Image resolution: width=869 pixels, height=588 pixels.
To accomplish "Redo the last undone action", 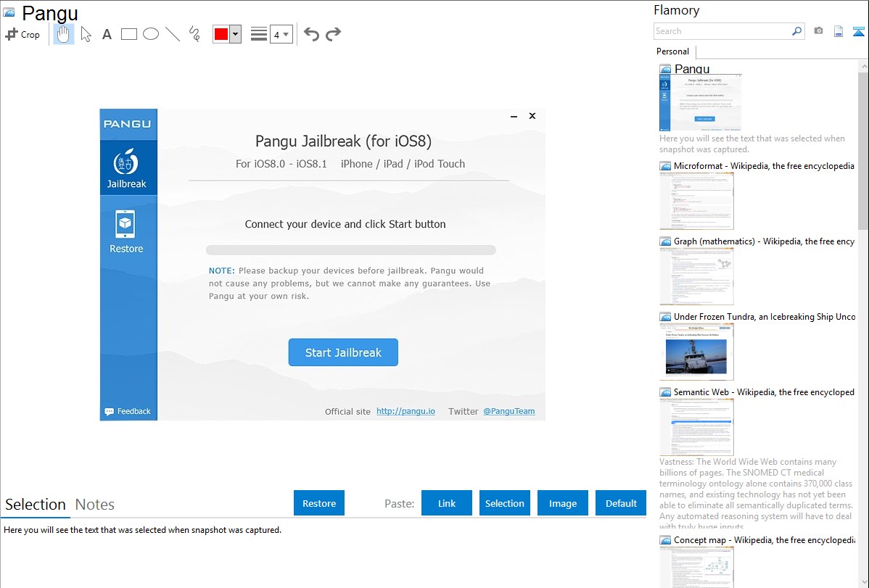I will click(333, 34).
